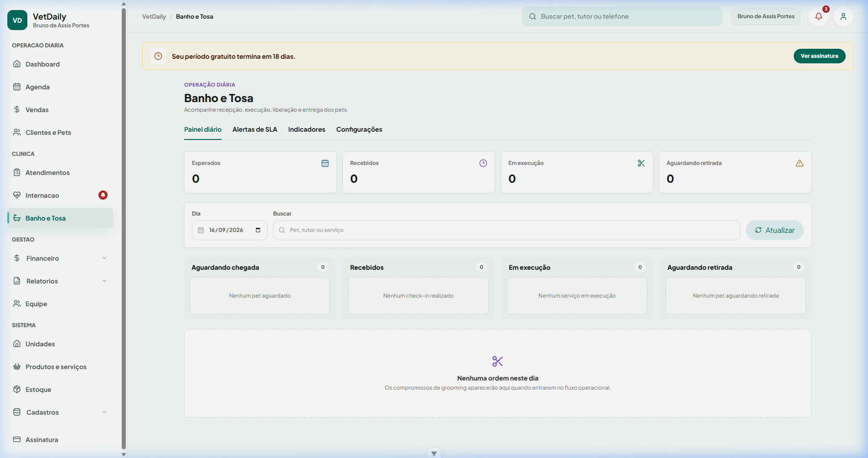Click the Produtos e serviços basket icon
This screenshot has width=868, height=458.
[17, 366]
